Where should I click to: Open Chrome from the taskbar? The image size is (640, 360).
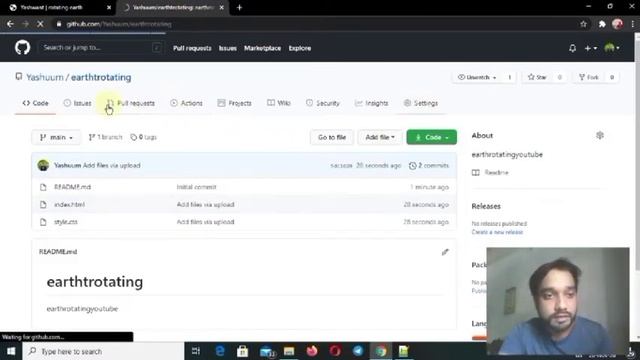tap(381, 351)
